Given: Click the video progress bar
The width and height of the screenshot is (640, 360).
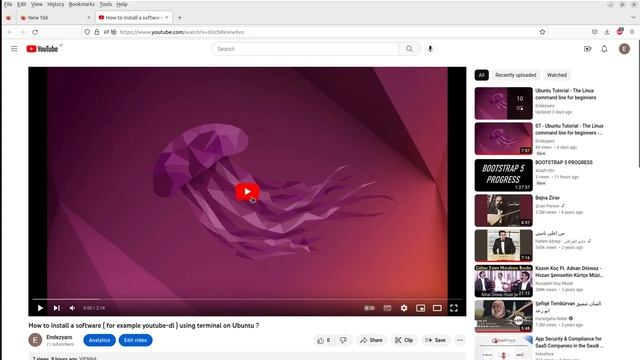Looking at the screenshot, I should [247, 299].
